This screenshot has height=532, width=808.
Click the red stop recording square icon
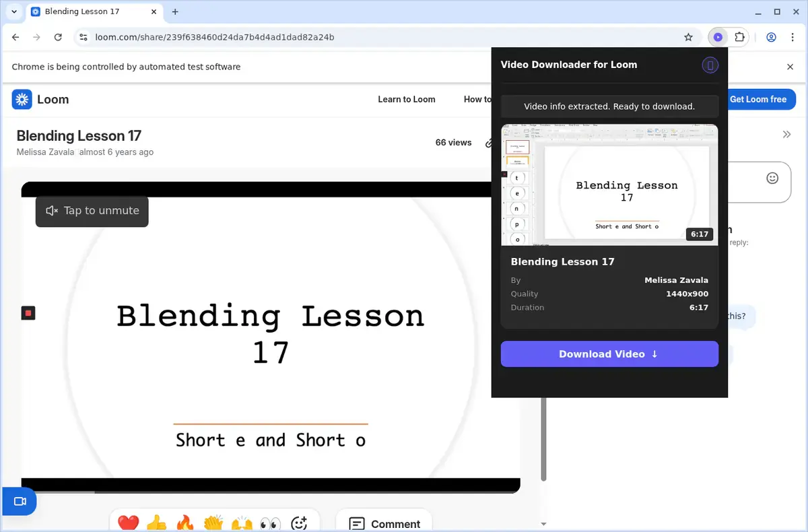point(28,313)
